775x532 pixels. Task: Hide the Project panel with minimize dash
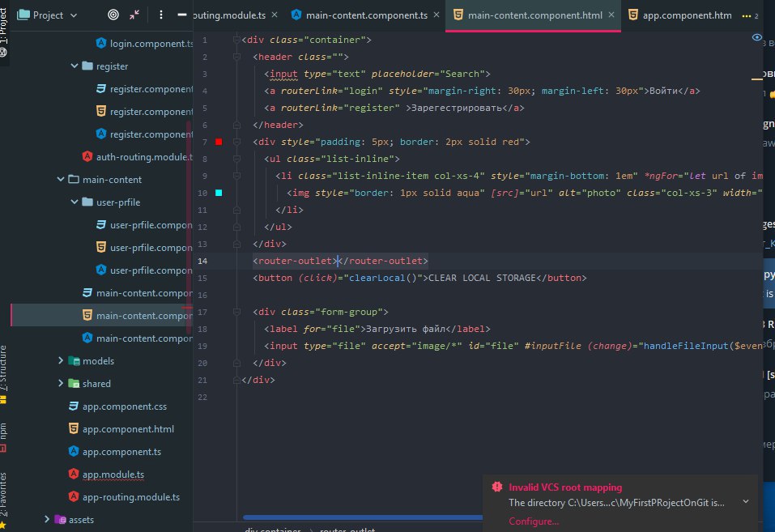point(182,15)
